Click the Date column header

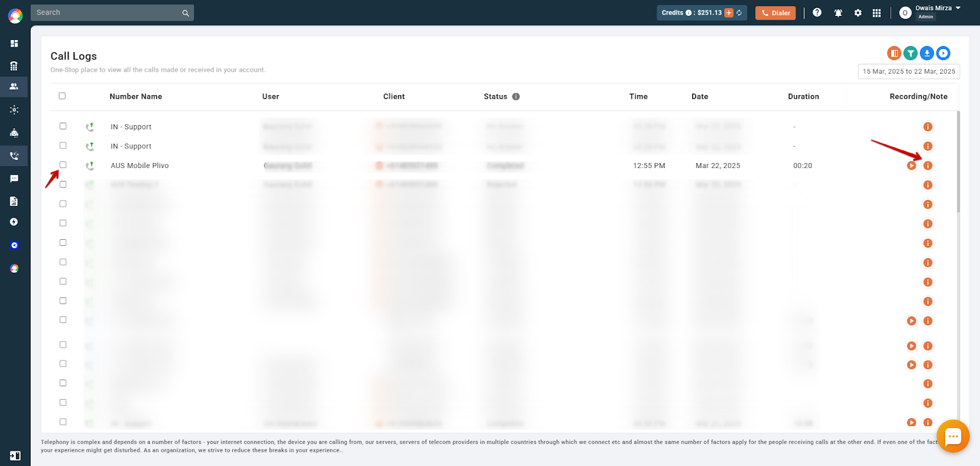(699, 97)
